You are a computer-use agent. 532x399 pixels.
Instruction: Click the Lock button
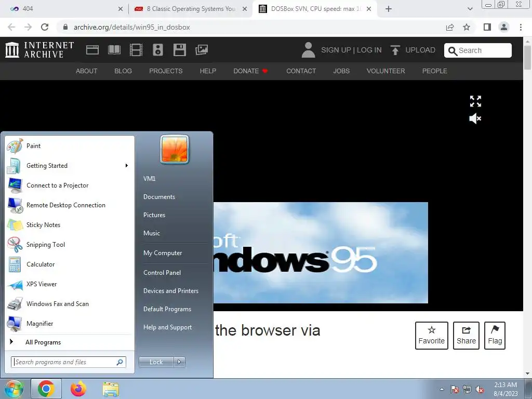tap(156, 362)
